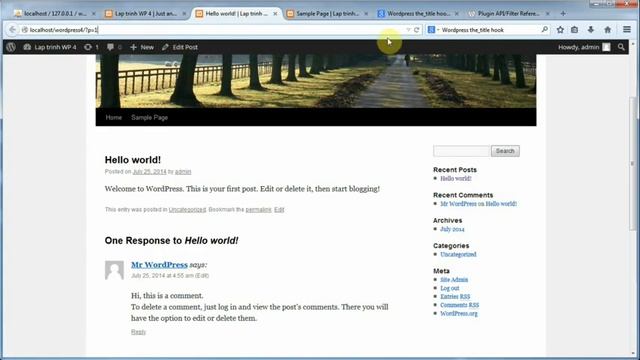The height and width of the screenshot is (360, 640).
Task: Click the admin bar search icon
Action: [621, 47]
